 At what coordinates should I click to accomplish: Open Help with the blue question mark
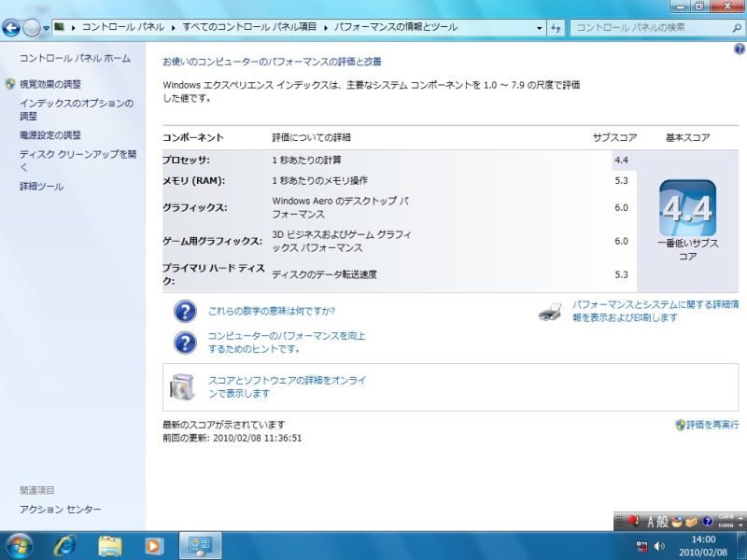(740, 49)
